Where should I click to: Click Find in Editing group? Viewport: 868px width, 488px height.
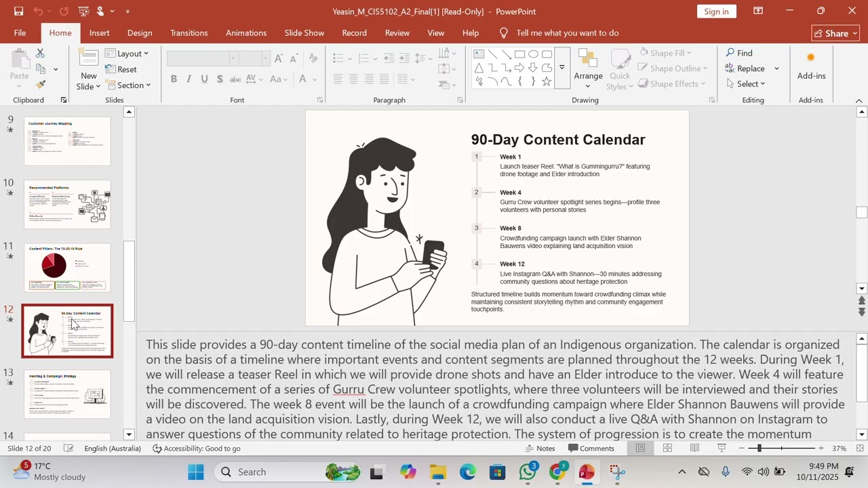(x=738, y=53)
